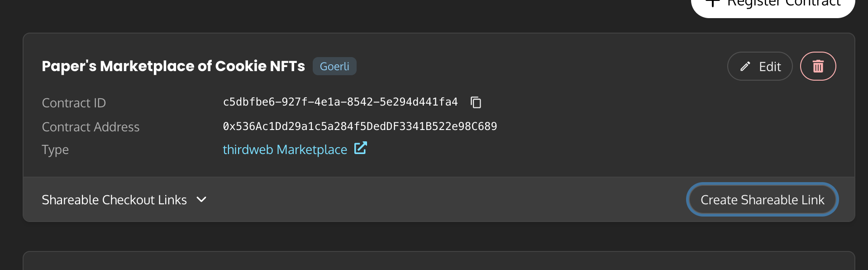This screenshot has width=868, height=270.
Task: Click the contract address value text
Action: (x=360, y=126)
